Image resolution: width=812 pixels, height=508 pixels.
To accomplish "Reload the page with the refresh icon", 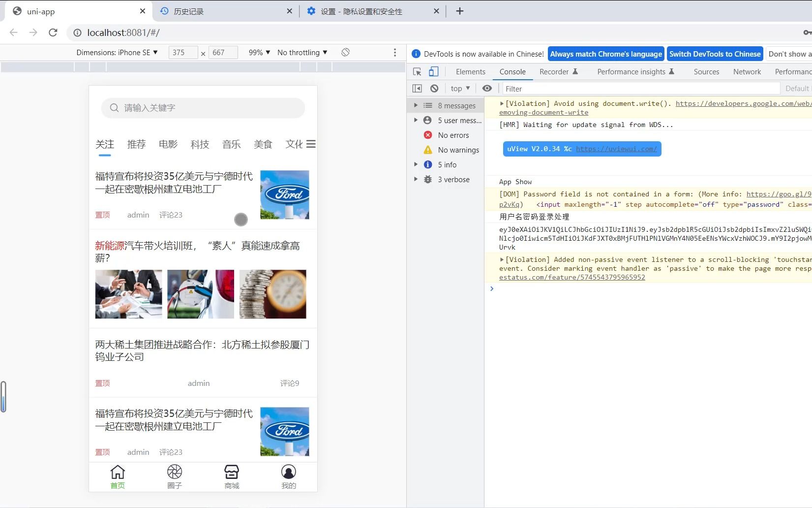I will [54, 32].
